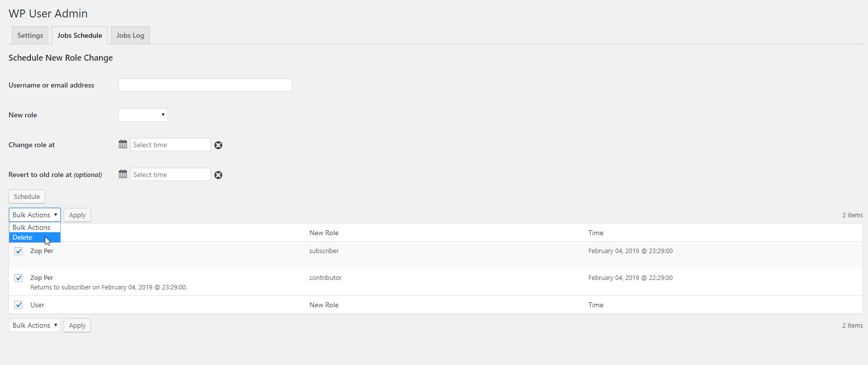Image resolution: width=868 pixels, height=365 pixels.
Task: Click calendar icon beside Change role at
Action: click(123, 145)
